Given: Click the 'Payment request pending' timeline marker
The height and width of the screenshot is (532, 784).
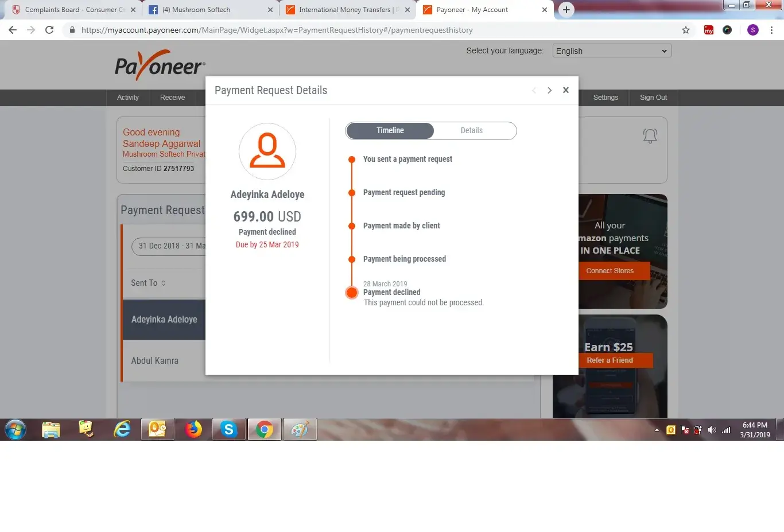Looking at the screenshot, I should pyautogui.click(x=352, y=193).
